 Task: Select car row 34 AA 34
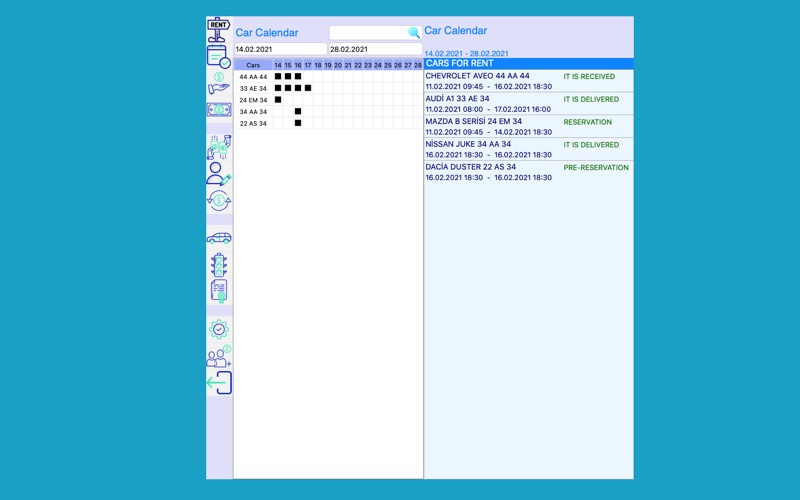(253, 112)
